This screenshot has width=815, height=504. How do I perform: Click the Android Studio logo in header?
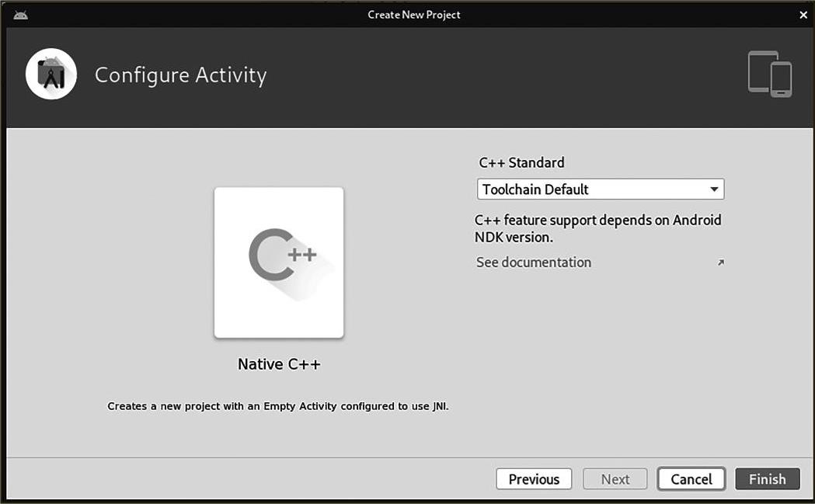tap(51, 75)
